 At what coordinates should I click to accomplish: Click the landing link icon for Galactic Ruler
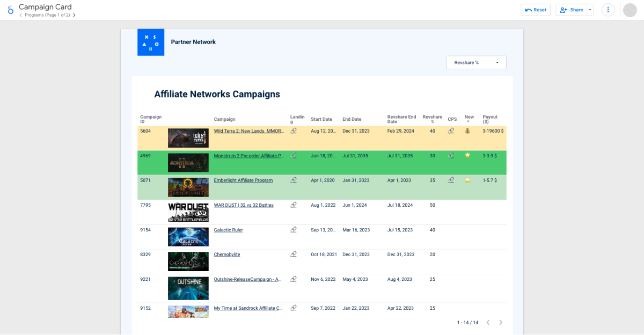[294, 230]
